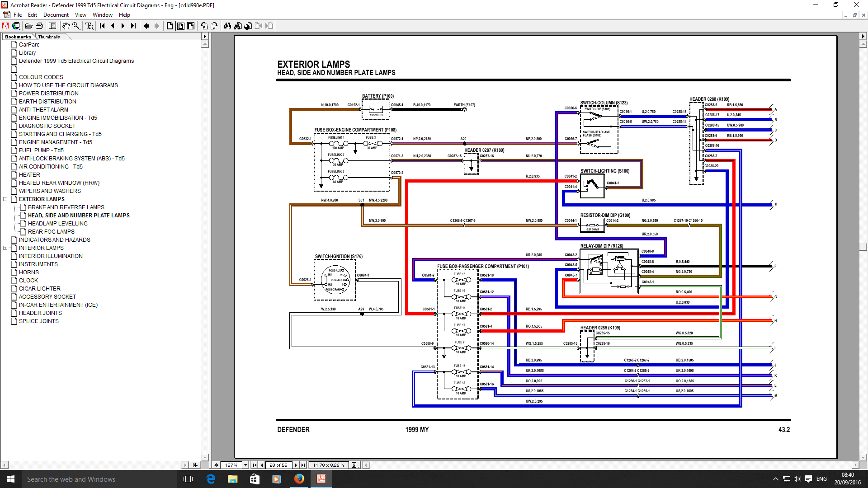The image size is (868, 488).
Task: Set Fit Width page view
Action: click(191, 26)
